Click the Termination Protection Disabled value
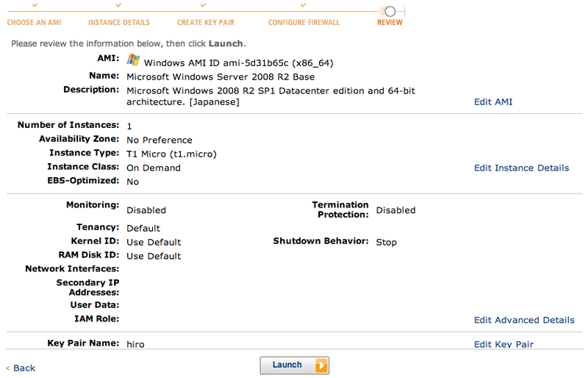This screenshot has width=588, height=378. 395,210
